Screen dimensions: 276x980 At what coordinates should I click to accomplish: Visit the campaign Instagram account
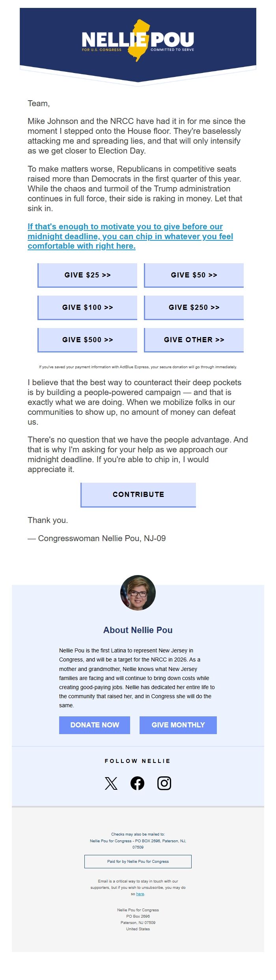165,783
